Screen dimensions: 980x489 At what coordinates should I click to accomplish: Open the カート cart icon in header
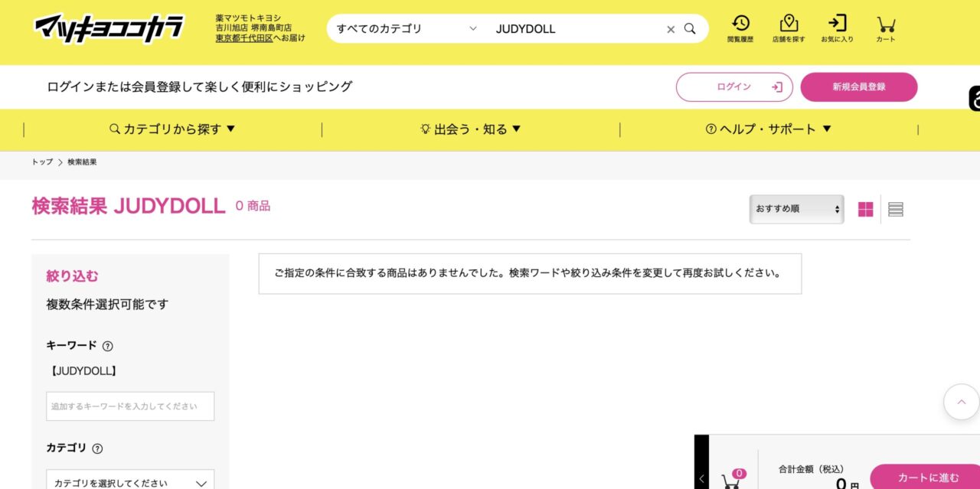pyautogui.click(x=886, y=29)
